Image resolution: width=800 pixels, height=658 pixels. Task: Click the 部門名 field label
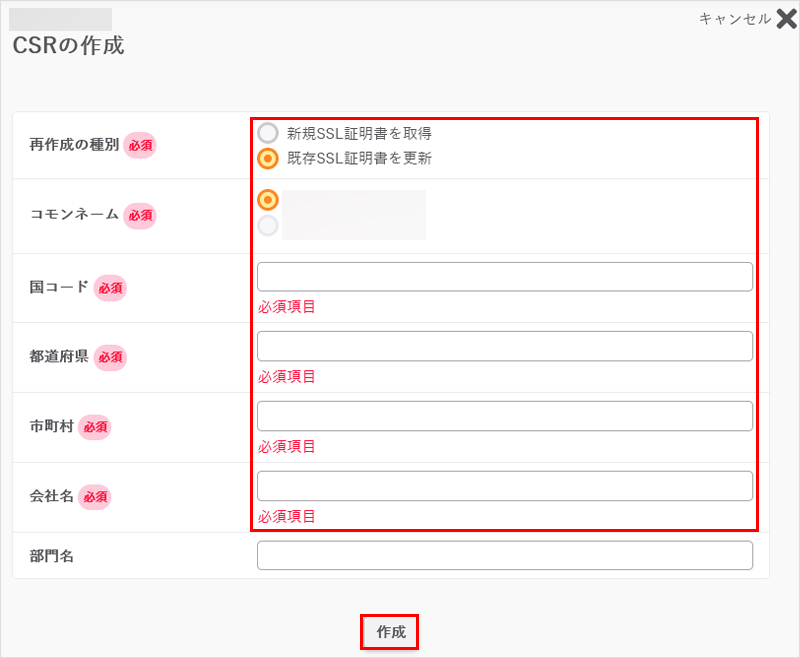pos(52,556)
